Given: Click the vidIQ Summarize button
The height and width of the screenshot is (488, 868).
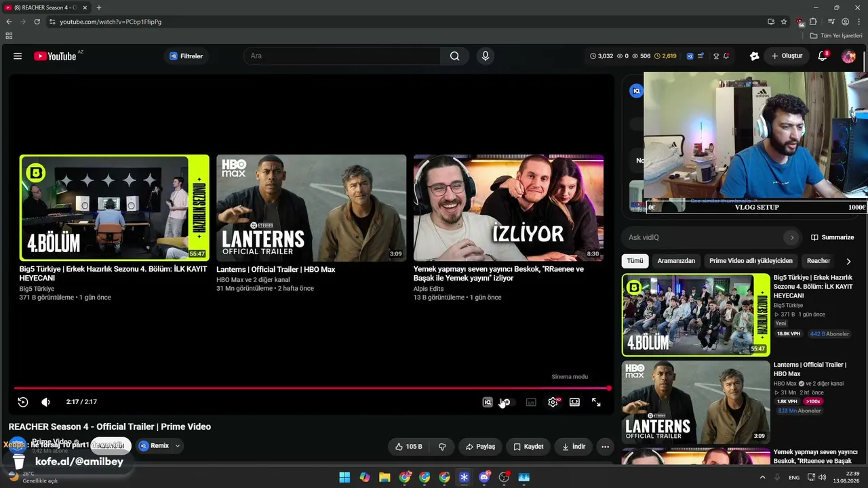Looking at the screenshot, I should [833, 237].
